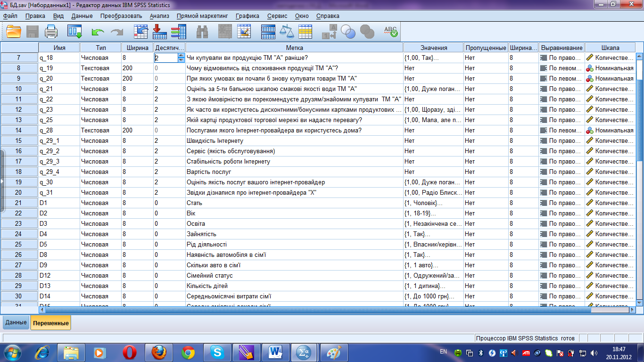Increase q_18 decimals with the spinner up arrow
Viewport: 644px width, 362px height.
coord(181,56)
